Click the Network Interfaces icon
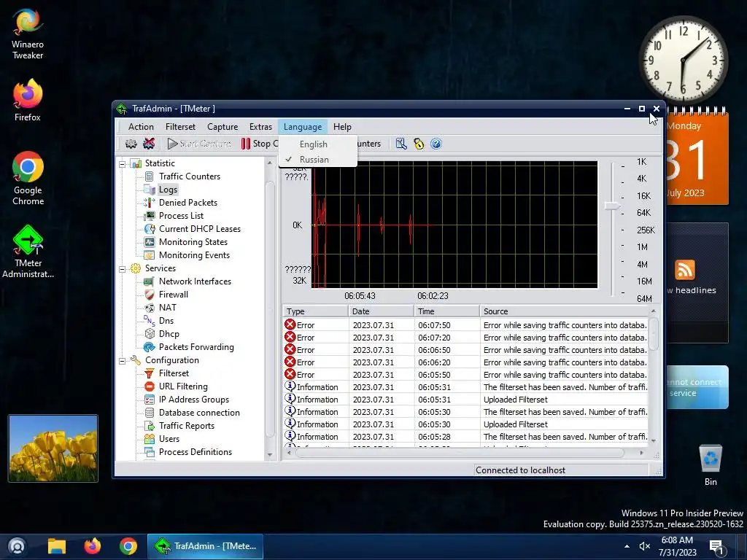747x560 pixels. (x=150, y=281)
